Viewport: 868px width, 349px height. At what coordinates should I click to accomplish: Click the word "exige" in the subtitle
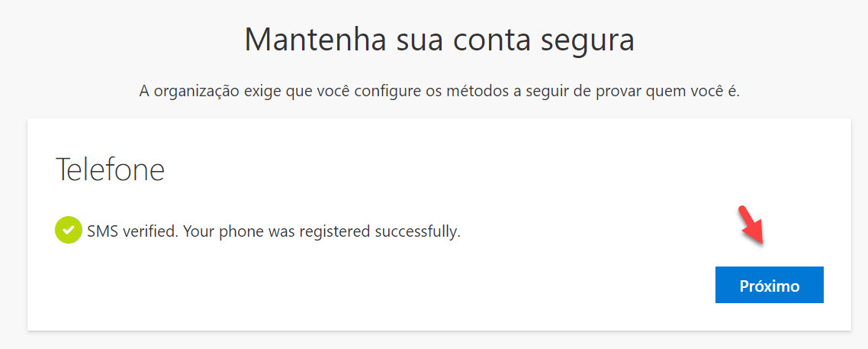261,92
